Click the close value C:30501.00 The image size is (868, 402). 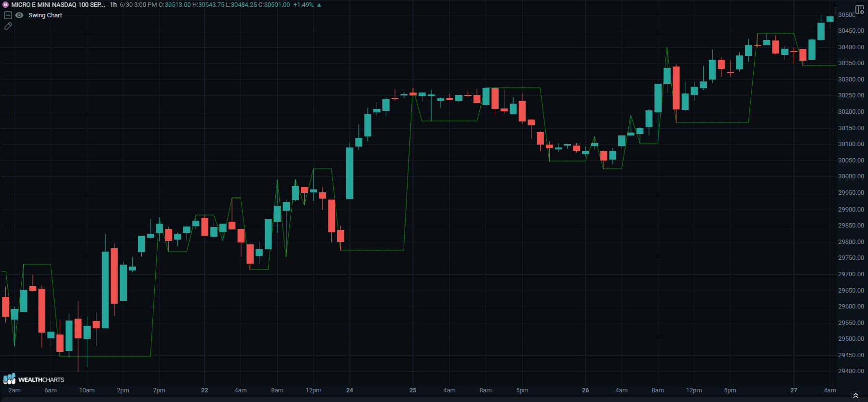coord(274,5)
